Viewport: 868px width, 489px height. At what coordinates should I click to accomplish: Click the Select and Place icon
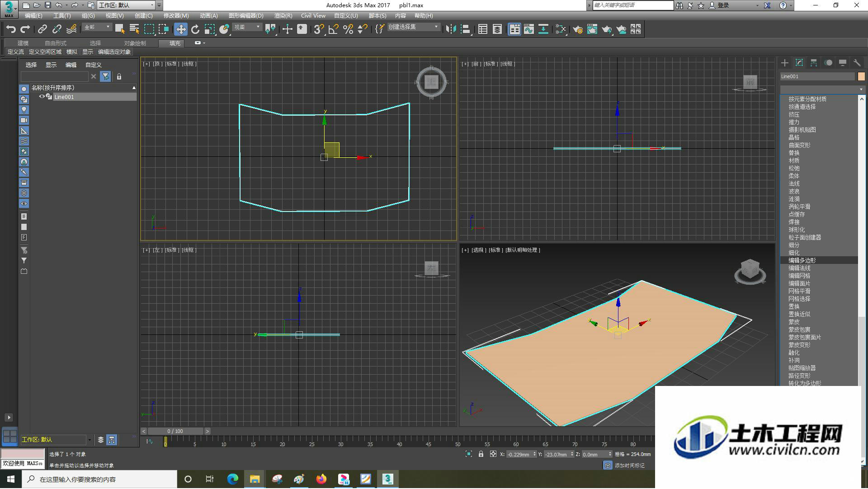(224, 29)
